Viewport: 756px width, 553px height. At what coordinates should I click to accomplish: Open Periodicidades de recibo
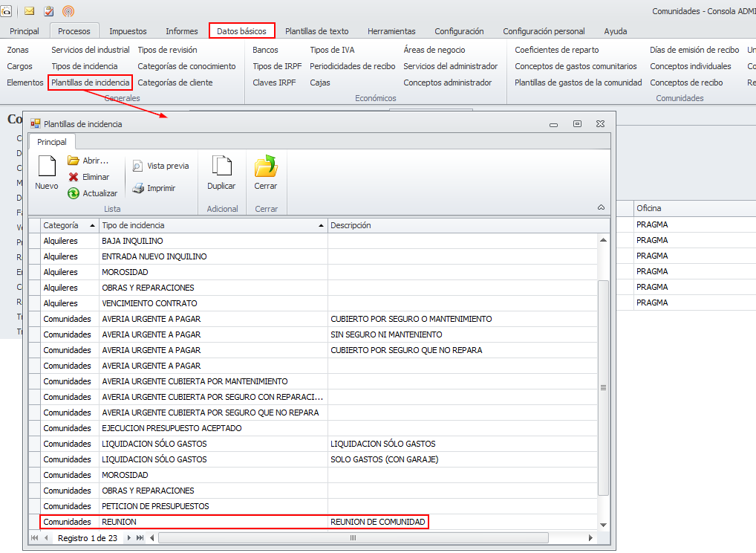pyautogui.click(x=353, y=66)
